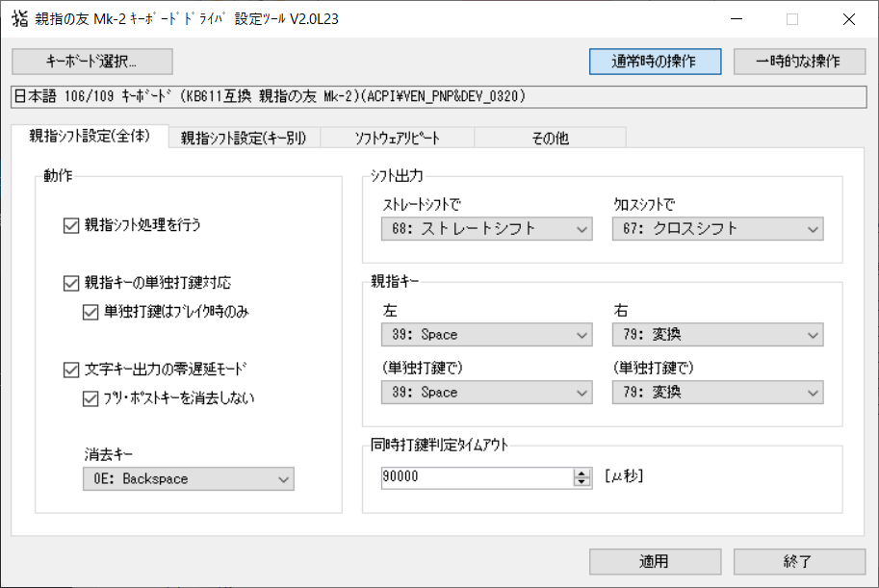Click the 一時的な操作 button
Image resolution: width=879 pixels, height=588 pixels.
[x=798, y=61]
